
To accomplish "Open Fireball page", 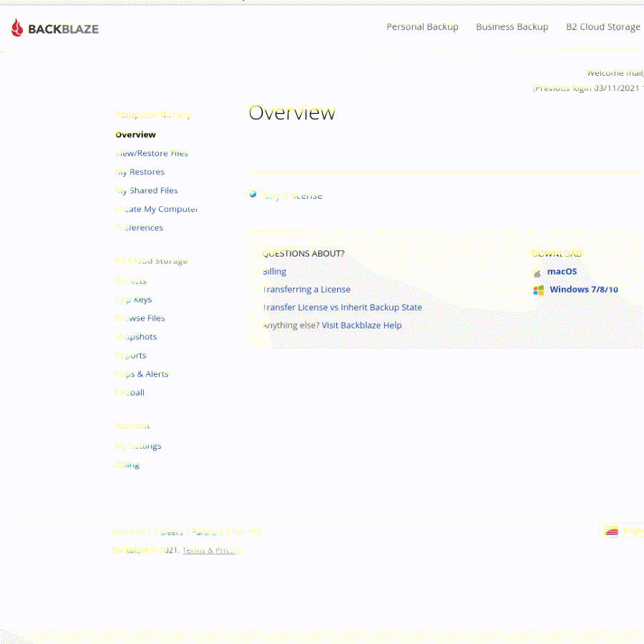I will point(130,393).
